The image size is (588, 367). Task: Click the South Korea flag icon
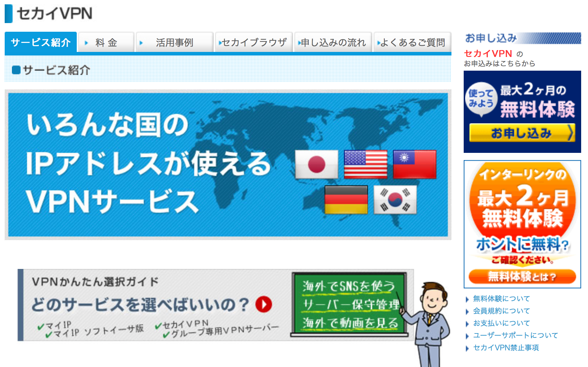(x=395, y=200)
